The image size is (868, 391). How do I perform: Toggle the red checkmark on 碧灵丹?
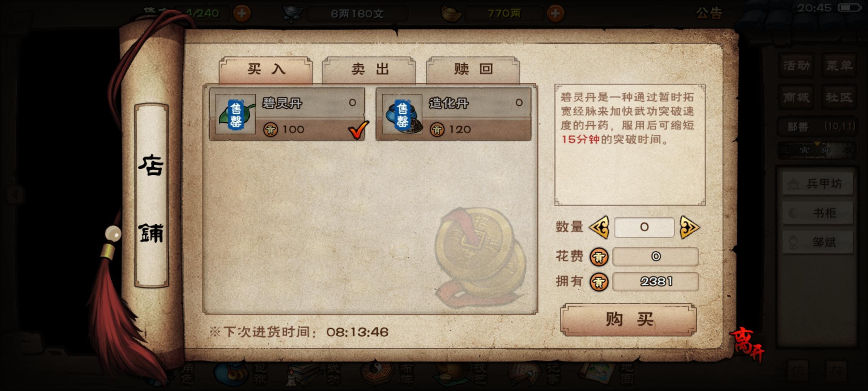click(358, 130)
